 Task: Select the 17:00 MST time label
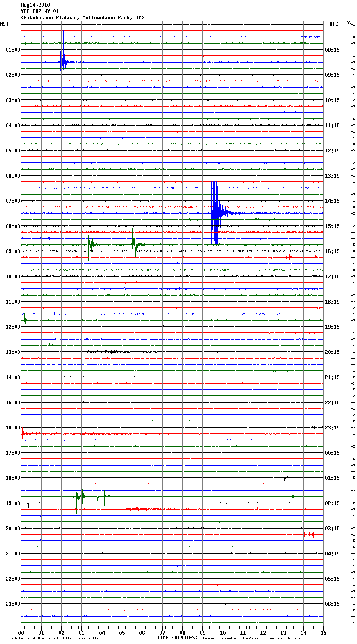(x=13, y=453)
